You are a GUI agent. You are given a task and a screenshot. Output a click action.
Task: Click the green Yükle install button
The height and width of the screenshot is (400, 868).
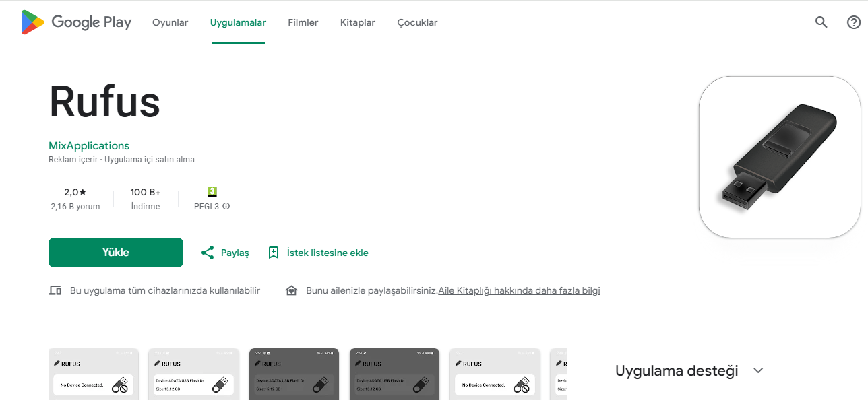[x=116, y=253]
